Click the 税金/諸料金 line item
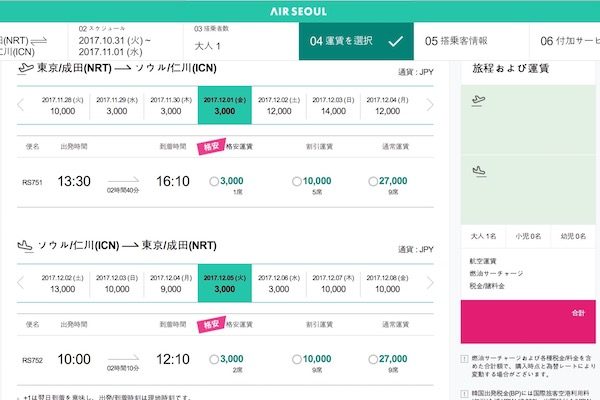Screen dimensions: 600x400 tap(487, 286)
